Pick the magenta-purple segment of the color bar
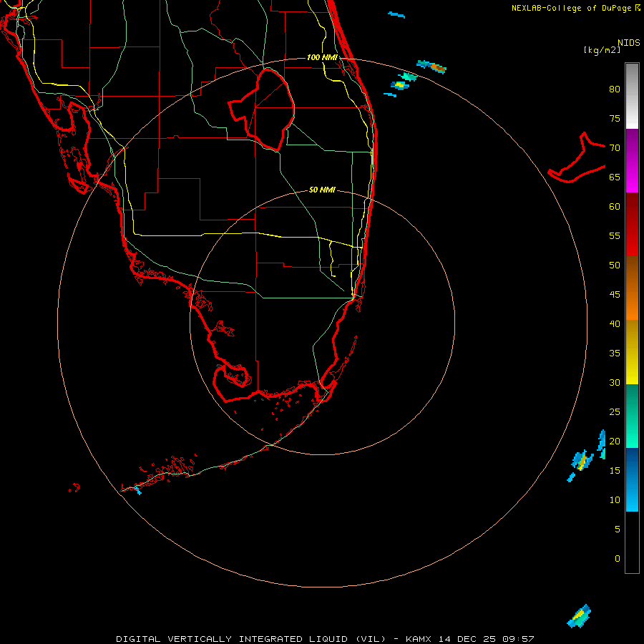 632,160
